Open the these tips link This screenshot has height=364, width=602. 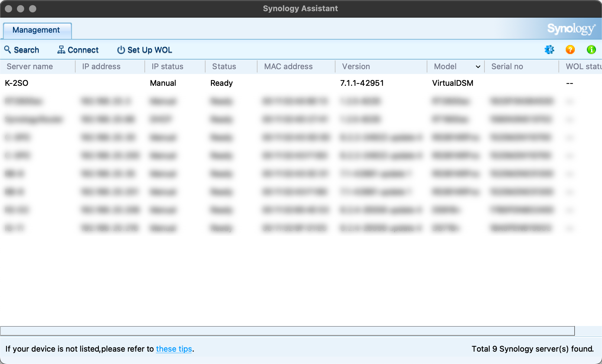point(174,349)
